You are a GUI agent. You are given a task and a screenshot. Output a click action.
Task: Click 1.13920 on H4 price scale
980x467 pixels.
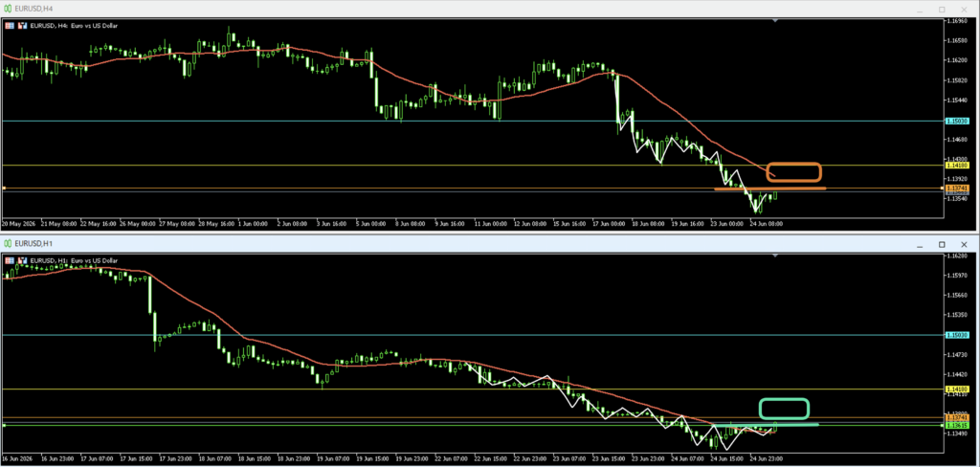pyautogui.click(x=957, y=179)
